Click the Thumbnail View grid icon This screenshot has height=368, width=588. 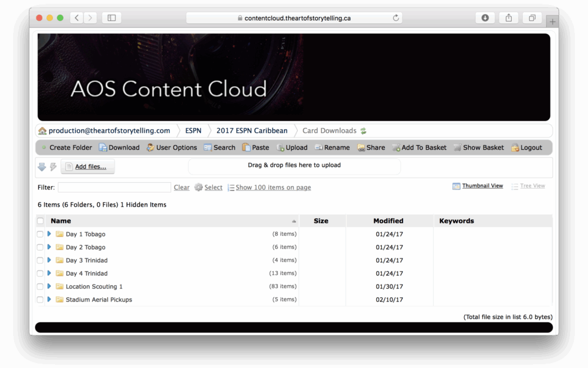(x=456, y=186)
